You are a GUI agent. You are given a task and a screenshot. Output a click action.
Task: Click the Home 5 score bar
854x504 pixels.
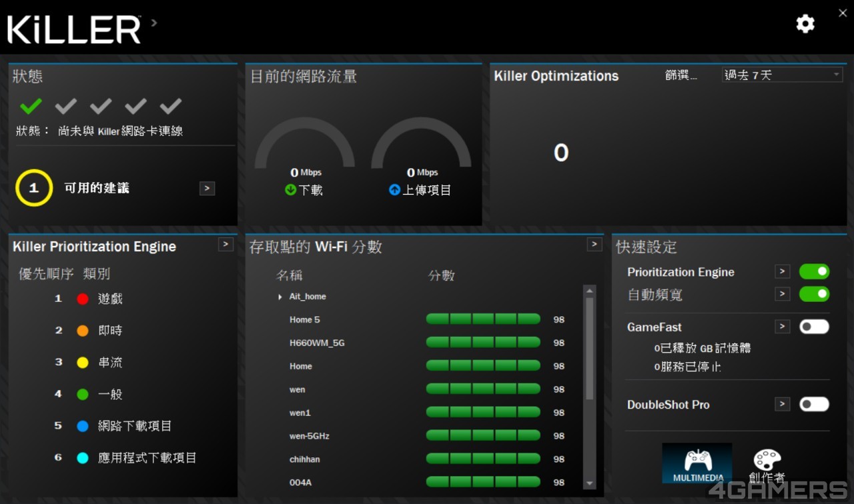click(483, 320)
